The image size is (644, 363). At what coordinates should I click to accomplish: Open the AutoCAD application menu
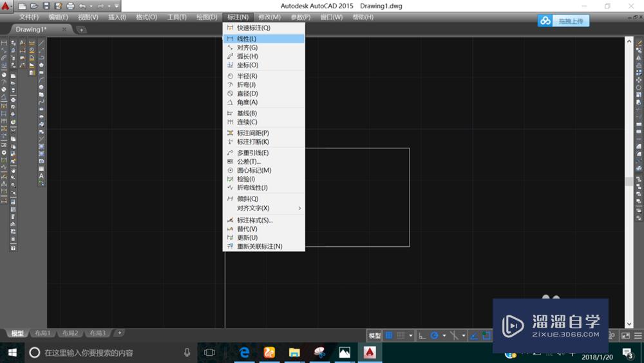point(6,6)
